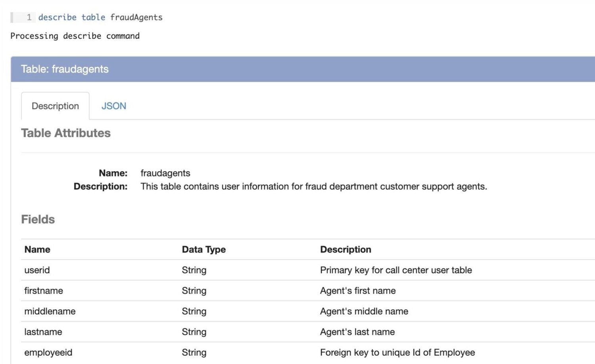The image size is (595, 364).
Task: Click the String data type in userid row
Action: [194, 270]
